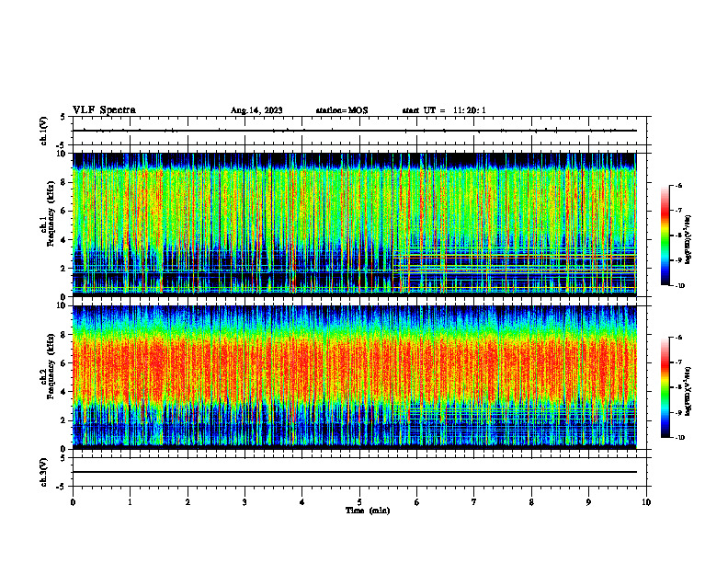Viewport: 728px width, 563px height.
Task: Click the "station=MOS" header label
Action: pos(342,110)
